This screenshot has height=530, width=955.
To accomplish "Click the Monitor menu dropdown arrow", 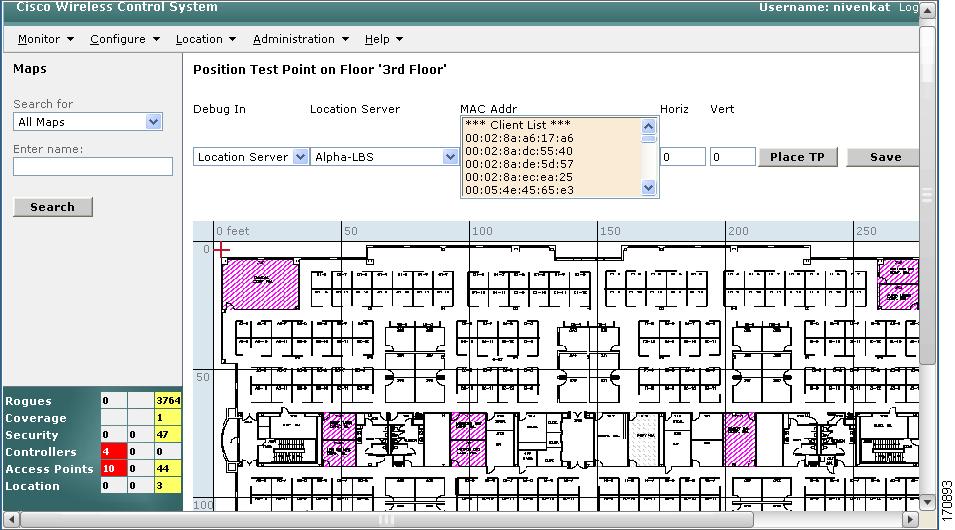I will 70,39.
